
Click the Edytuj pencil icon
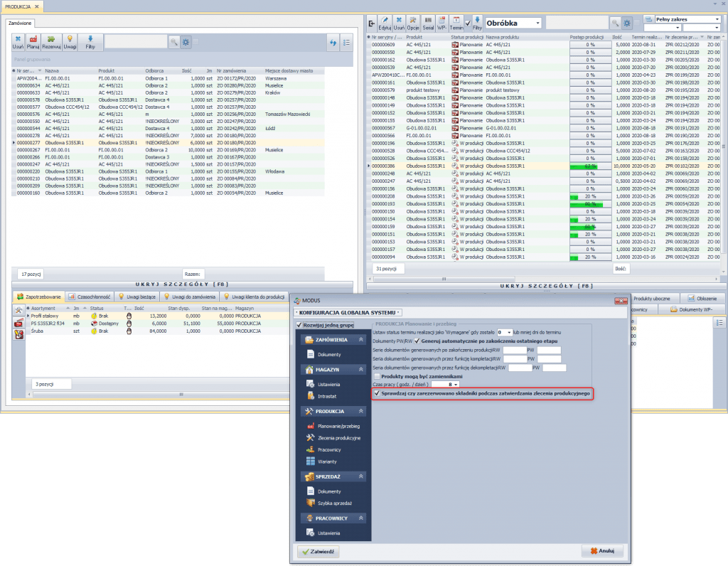click(x=385, y=23)
